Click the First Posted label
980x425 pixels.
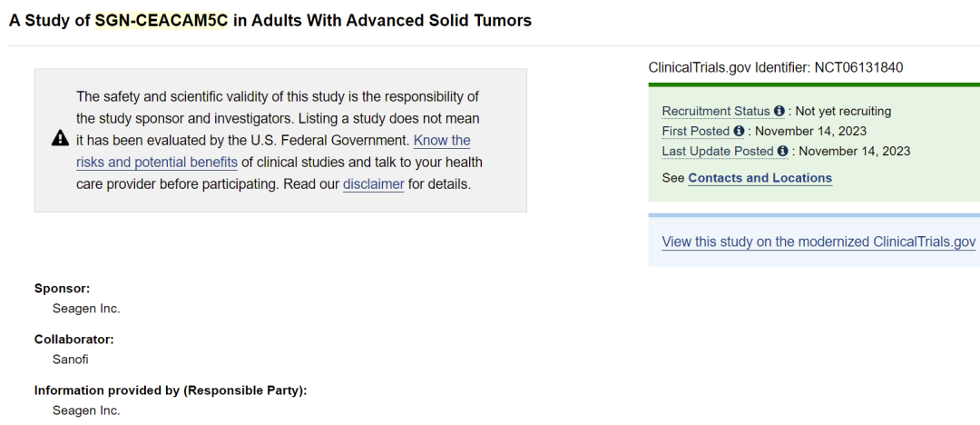pos(696,131)
